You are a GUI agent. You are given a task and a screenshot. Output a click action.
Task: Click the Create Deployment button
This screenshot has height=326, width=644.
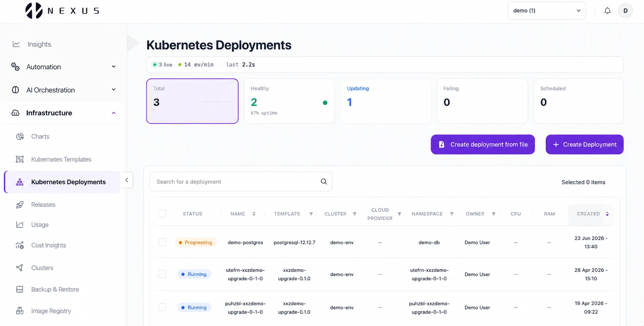tap(584, 144)
